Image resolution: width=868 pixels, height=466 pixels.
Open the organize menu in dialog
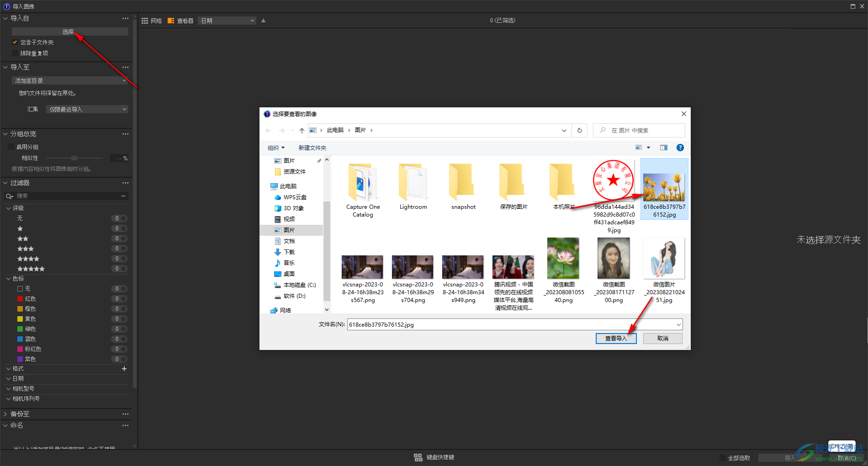click(x=276, y=148)
